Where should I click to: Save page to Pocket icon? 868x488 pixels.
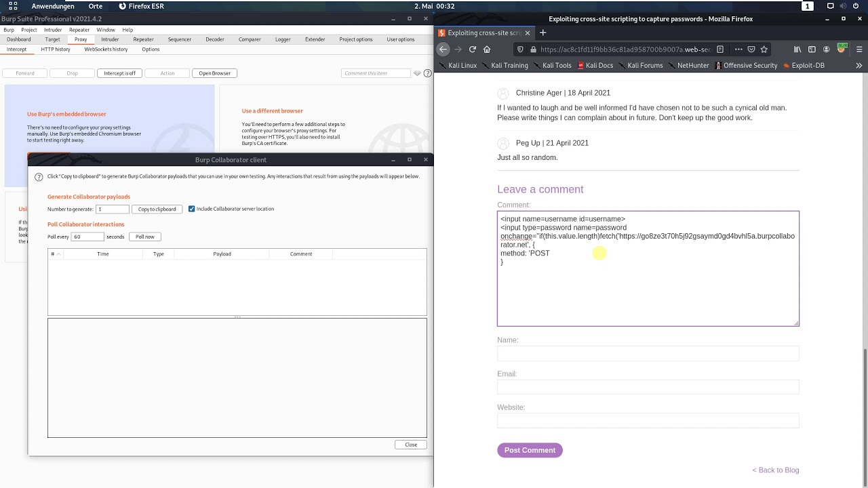click(x=751, y=49)
